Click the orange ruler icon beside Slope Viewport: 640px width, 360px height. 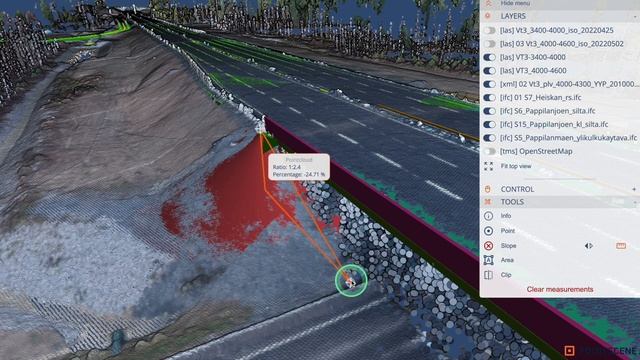coord(621,246)
